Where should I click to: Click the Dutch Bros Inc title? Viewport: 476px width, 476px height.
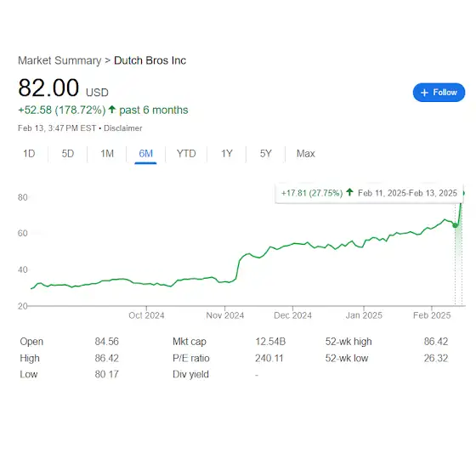pos(150,60)
